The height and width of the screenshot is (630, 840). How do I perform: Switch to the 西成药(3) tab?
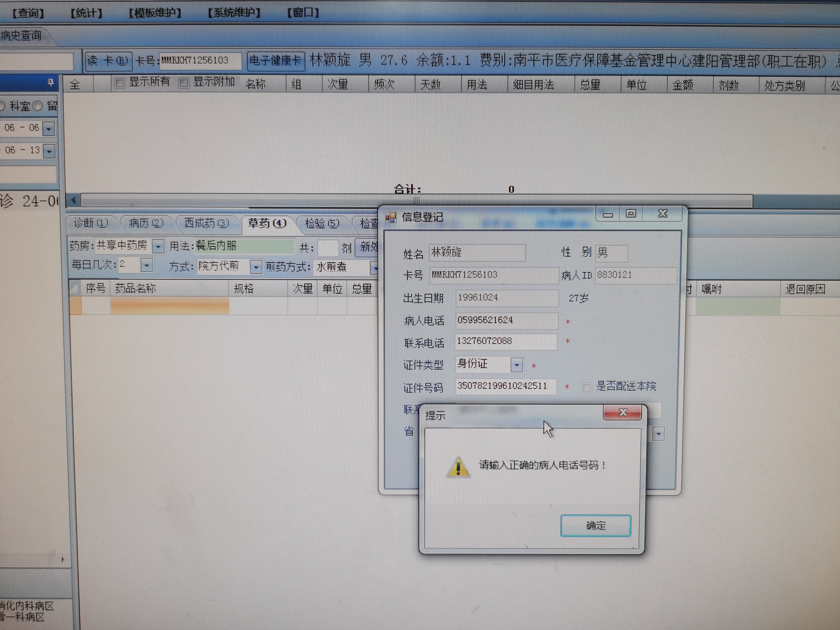pos(206,223)
